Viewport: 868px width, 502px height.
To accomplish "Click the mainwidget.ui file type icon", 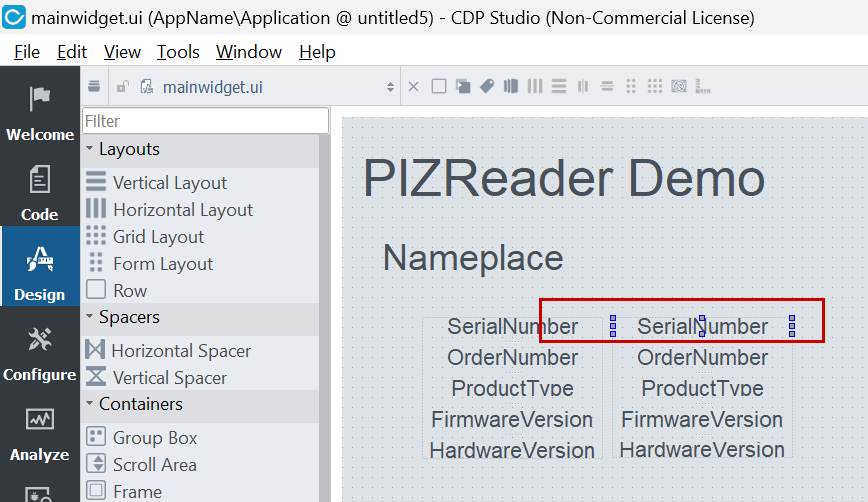I will coord(147,86).
